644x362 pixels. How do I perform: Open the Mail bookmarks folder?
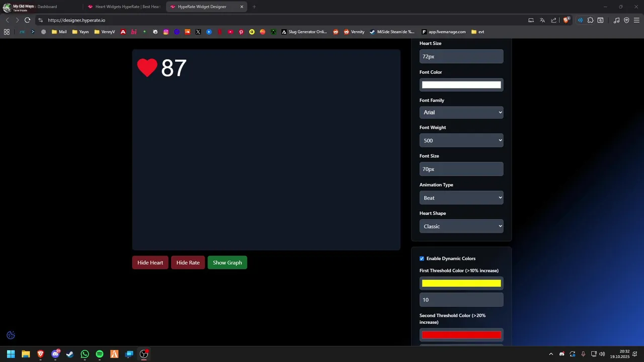59,32
